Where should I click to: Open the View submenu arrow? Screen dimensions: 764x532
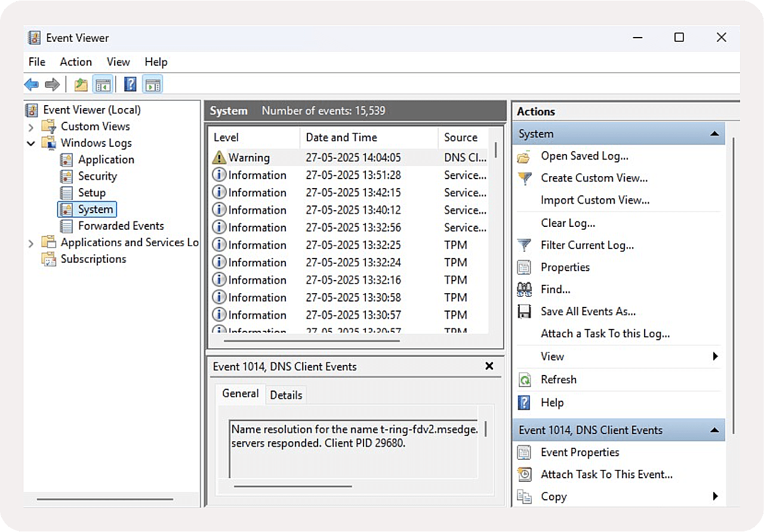[715, 356]
